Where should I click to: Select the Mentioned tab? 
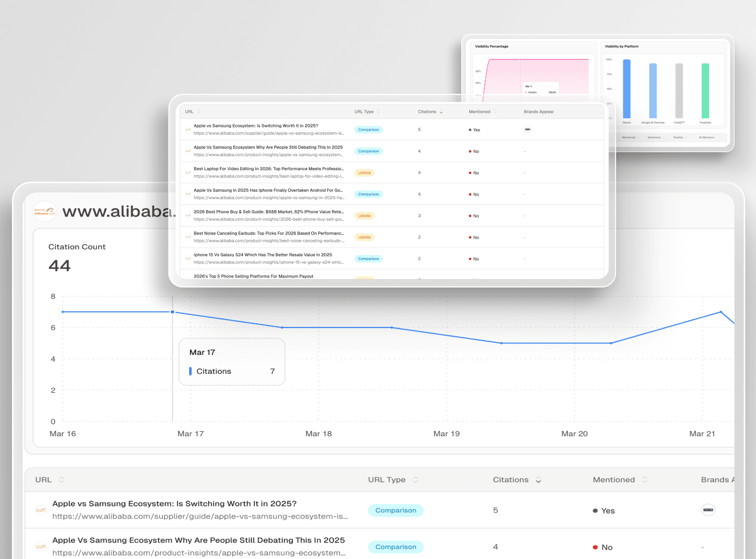[x=629, y=137]
